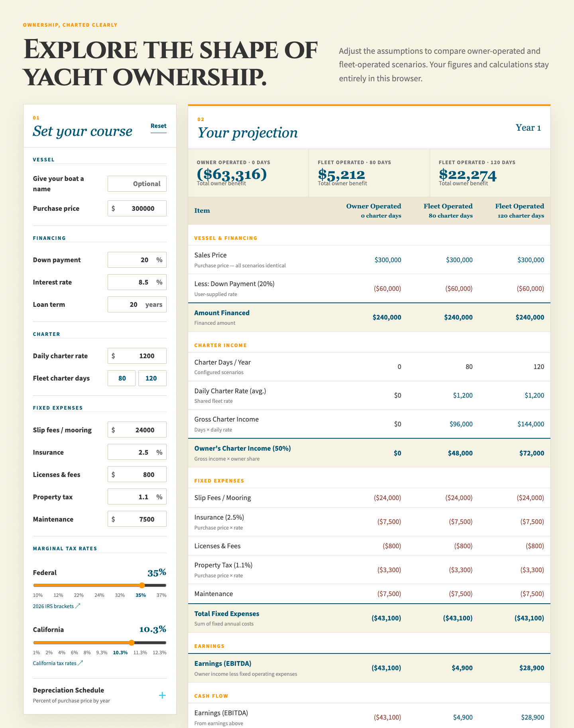Click the Owner's Charter Income (50%) label
574x728 pixels.
click(243, 448)
